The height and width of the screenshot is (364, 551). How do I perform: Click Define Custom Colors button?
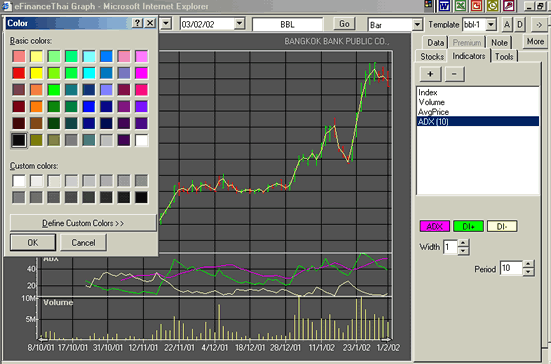[83, 223]
